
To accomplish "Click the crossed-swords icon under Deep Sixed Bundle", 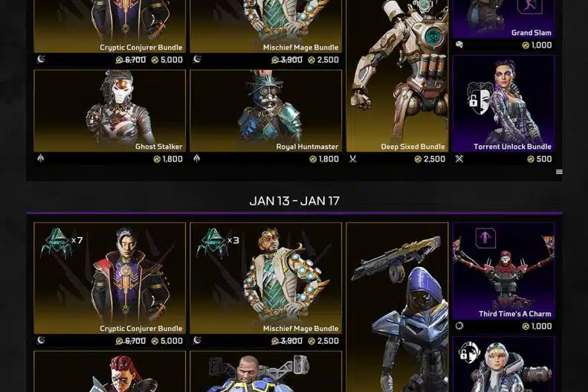I will (x=353, y=159).
